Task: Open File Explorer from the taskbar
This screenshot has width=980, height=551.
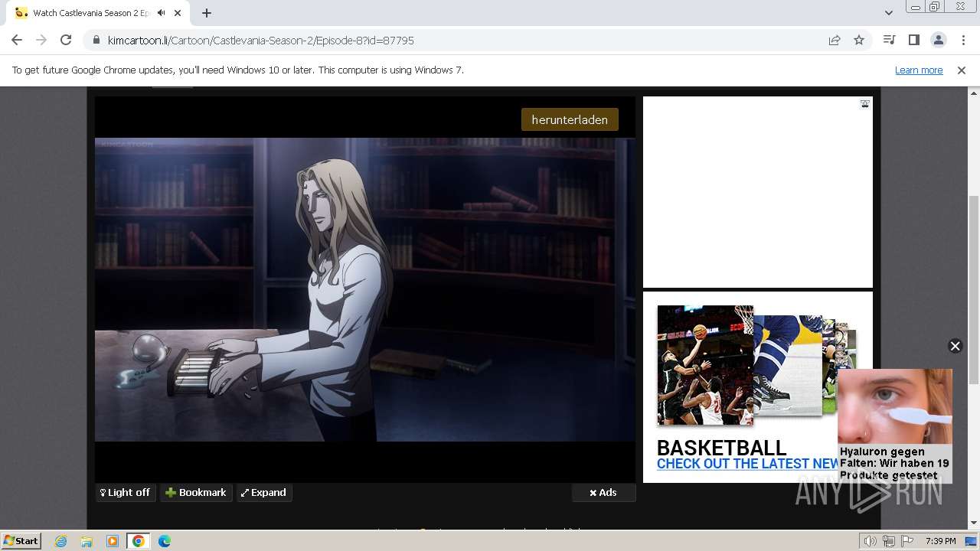Action: pyautogui.click(x=87, y=541)
